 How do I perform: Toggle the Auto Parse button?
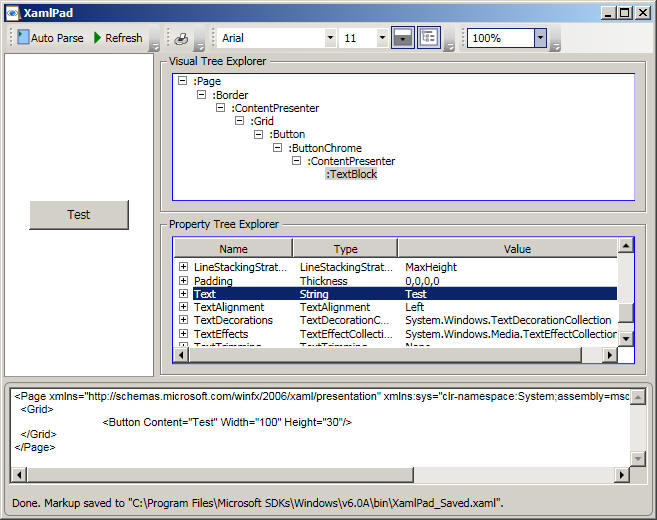[x=50, y=38]
